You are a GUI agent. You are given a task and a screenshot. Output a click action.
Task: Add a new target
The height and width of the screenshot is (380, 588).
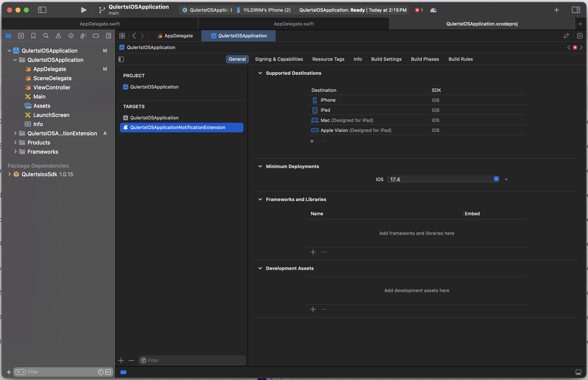pyautogui.click(x=121, y=361)
